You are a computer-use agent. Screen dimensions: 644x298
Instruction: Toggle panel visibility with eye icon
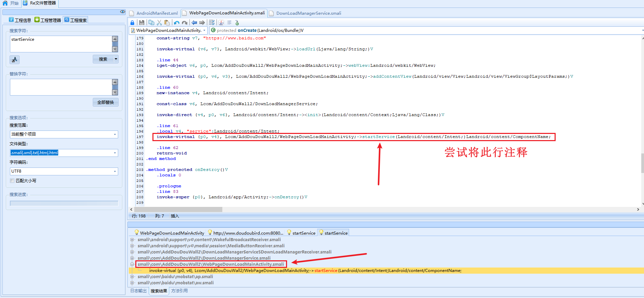coord(122,12)
